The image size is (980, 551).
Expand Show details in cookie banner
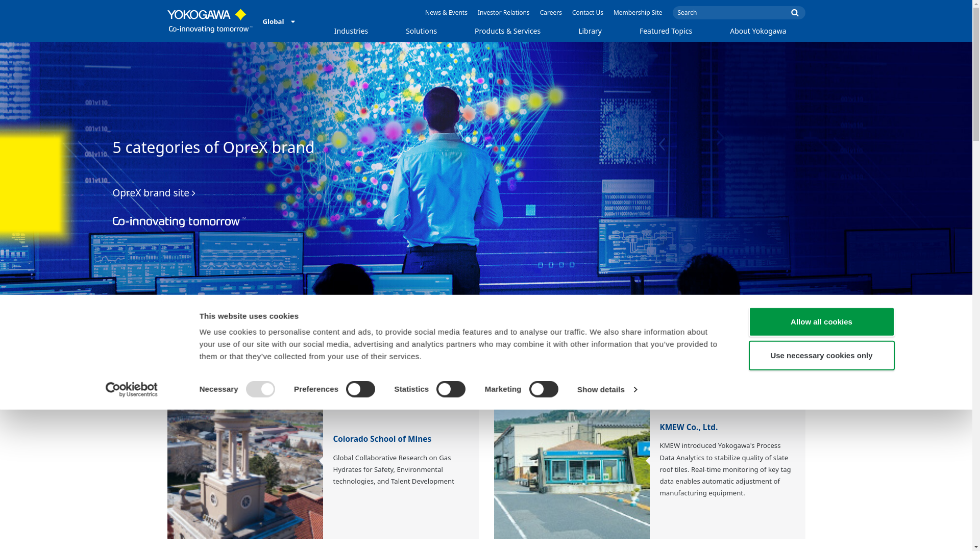point(607,390)
